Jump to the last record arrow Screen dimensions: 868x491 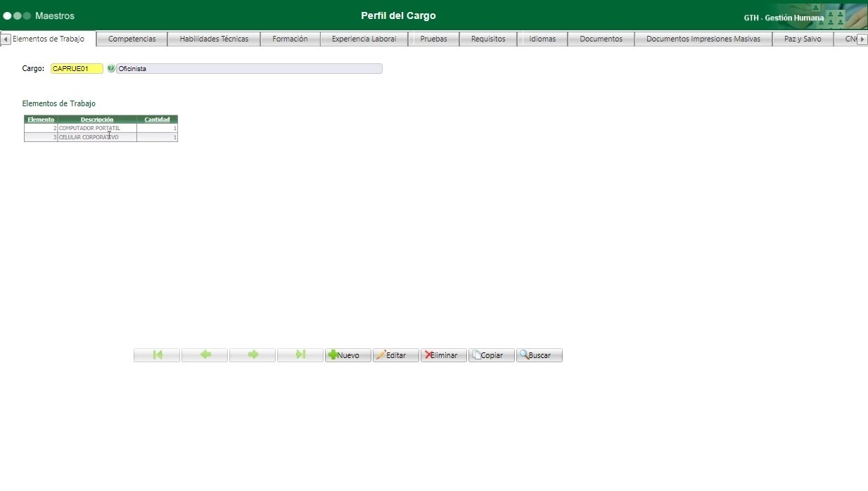(x=300, y=355)
